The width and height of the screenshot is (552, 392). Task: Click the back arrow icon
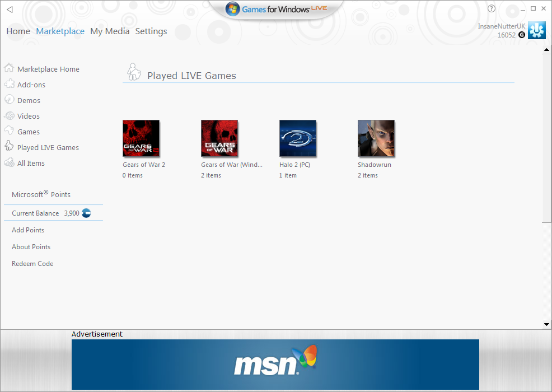(x=10, y=10)
